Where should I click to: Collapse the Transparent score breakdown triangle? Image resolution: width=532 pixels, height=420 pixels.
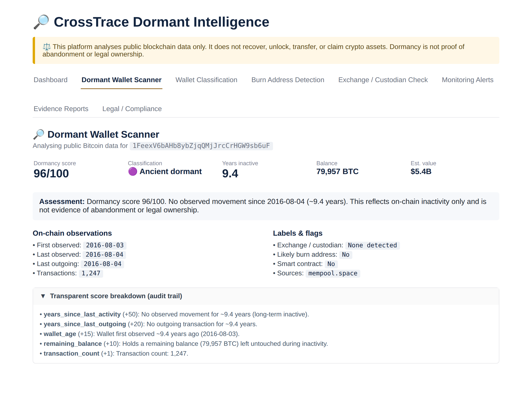[43, 296]
